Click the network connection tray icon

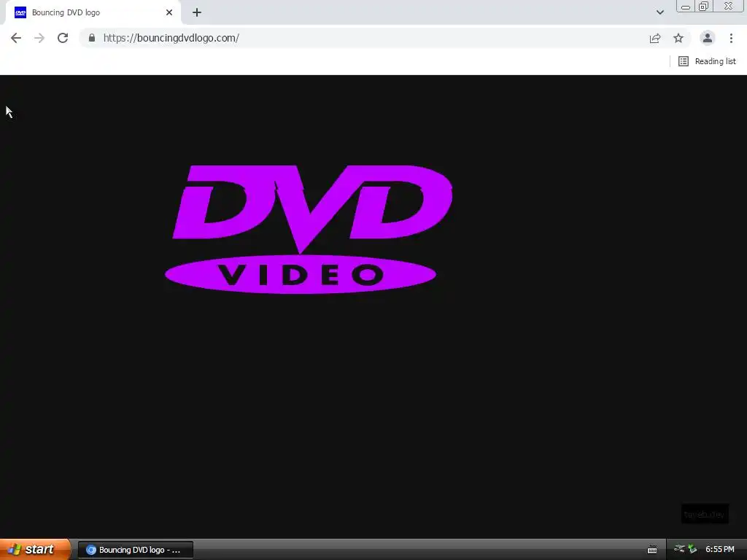pyautogui.click(x=679, y=549)
